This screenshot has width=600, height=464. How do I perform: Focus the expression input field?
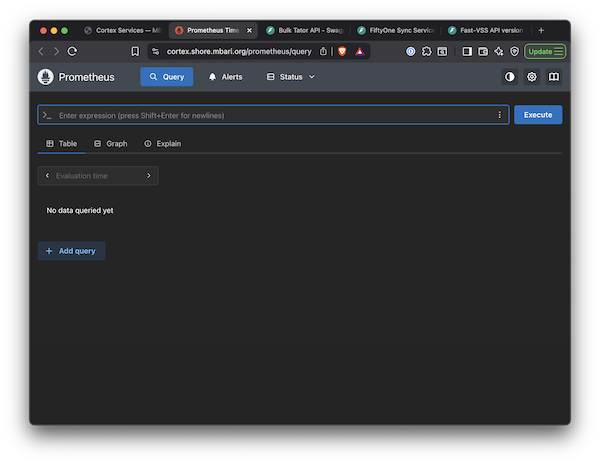[273, 115]
